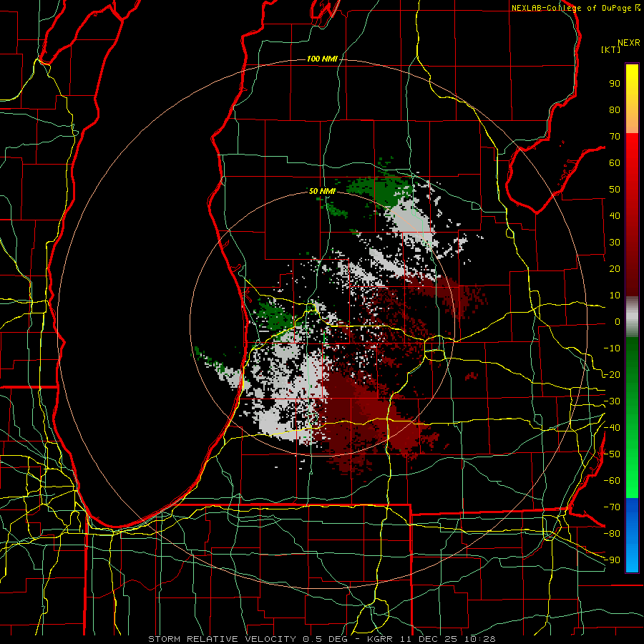Click the -50 value on velocity scale
The height and width of the screenshot is (644, 644).
[x=612, y=454]
